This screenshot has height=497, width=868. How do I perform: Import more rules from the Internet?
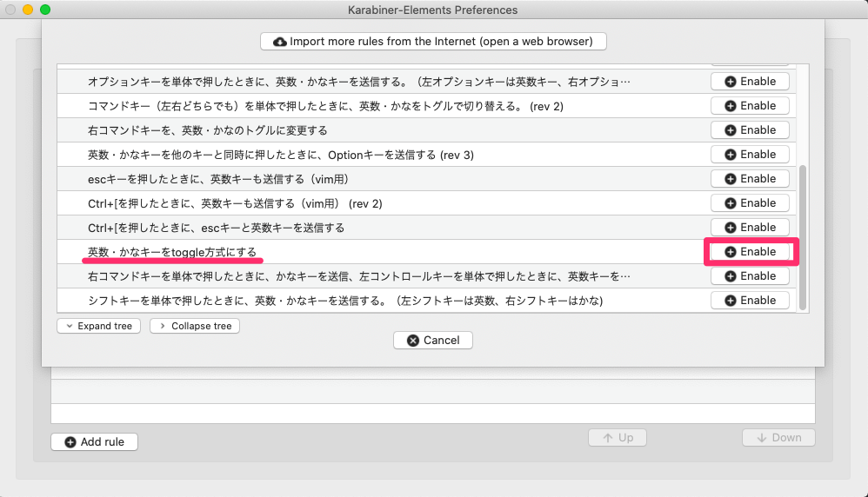(x=433, y=42)
